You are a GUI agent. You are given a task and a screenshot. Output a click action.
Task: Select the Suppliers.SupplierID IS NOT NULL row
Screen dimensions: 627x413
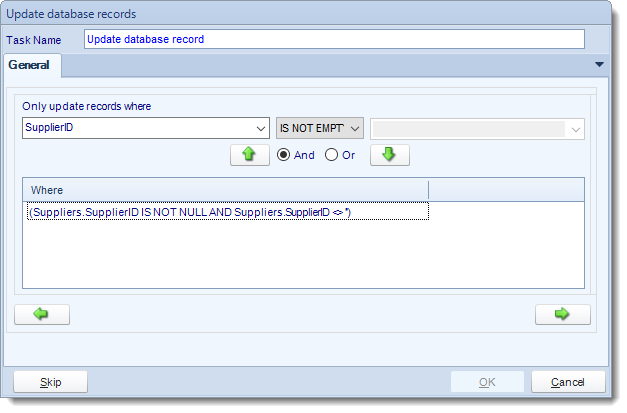tap(230, 213)
